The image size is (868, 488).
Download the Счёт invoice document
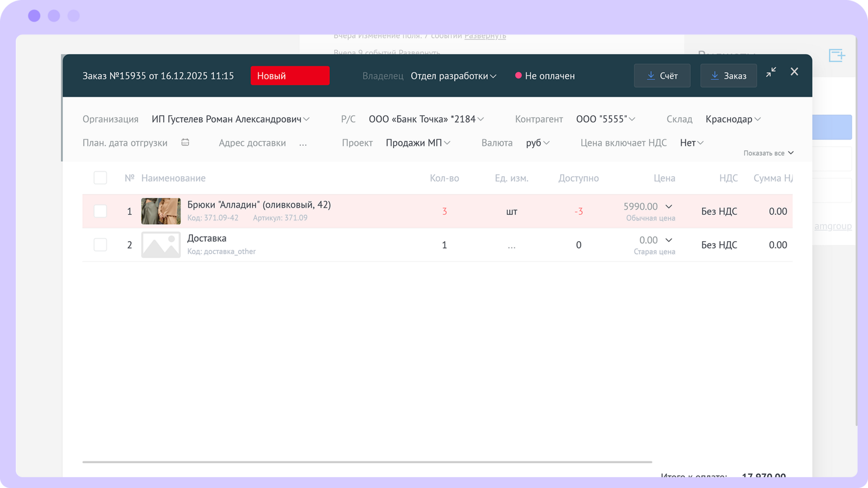point(662,75)
